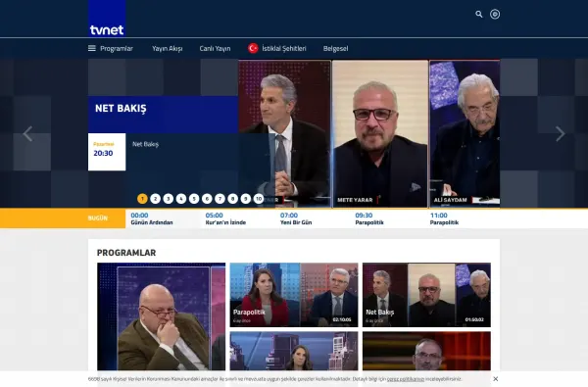Select carousel slide 2 dot
The image size is (588, 387).
click(x=155, y=199)
